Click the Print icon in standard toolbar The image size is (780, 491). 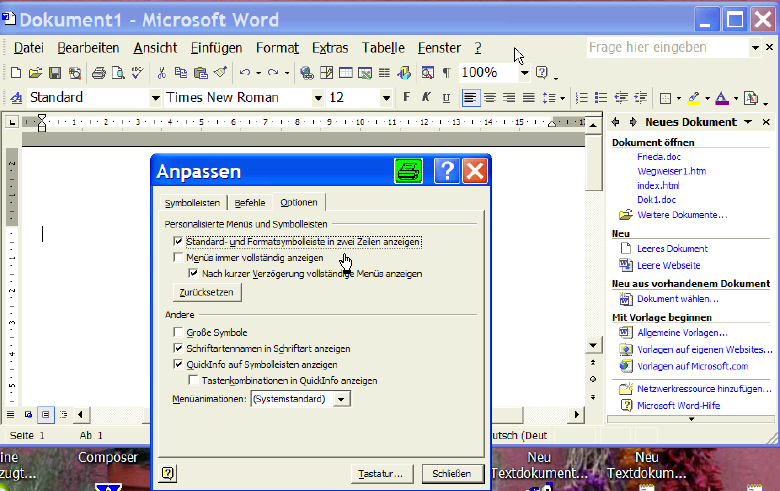99,72
